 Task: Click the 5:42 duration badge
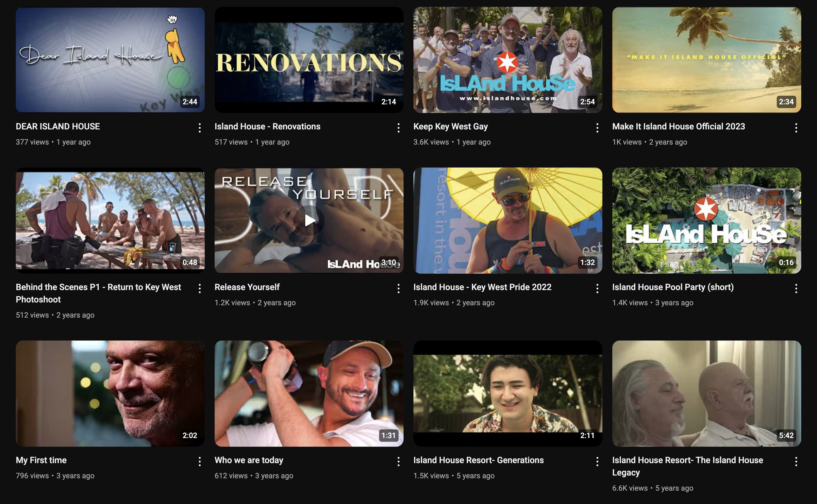click(x=786, y=435)
